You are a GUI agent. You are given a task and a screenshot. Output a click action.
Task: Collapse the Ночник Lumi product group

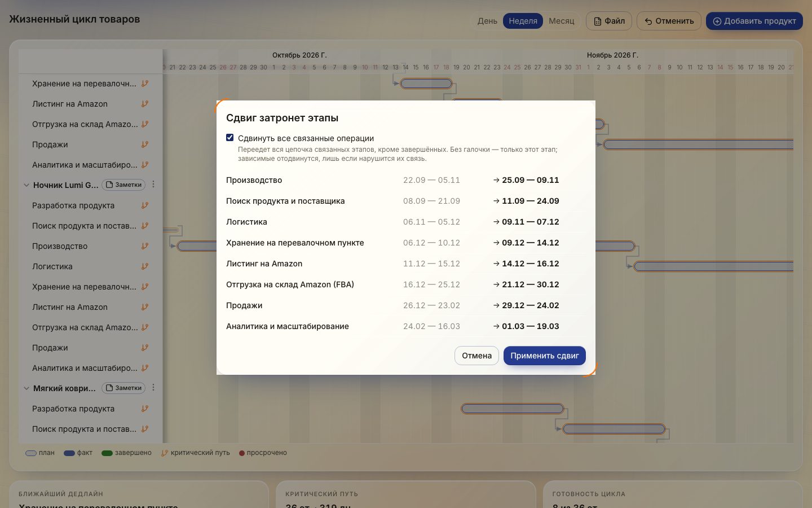pyautogui.click(x=27, y=185)
